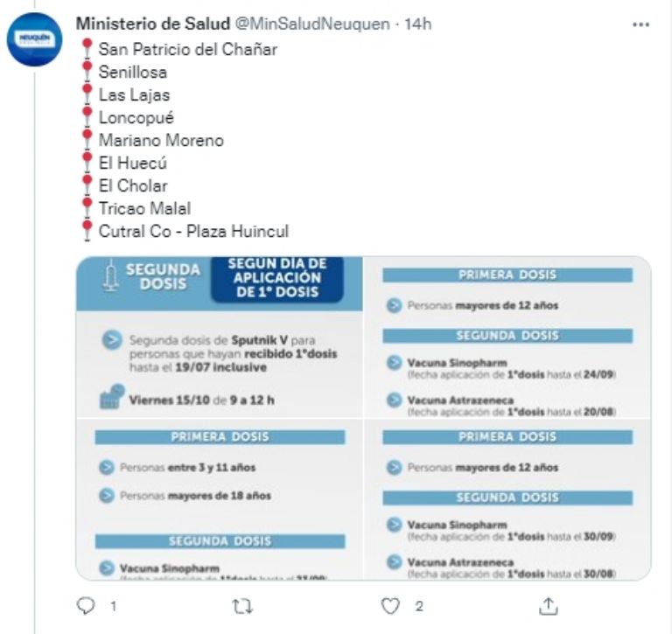Open the bottom-right image with 30/09 Sinopharm date
Screen dimensions: 672x634
507,499
